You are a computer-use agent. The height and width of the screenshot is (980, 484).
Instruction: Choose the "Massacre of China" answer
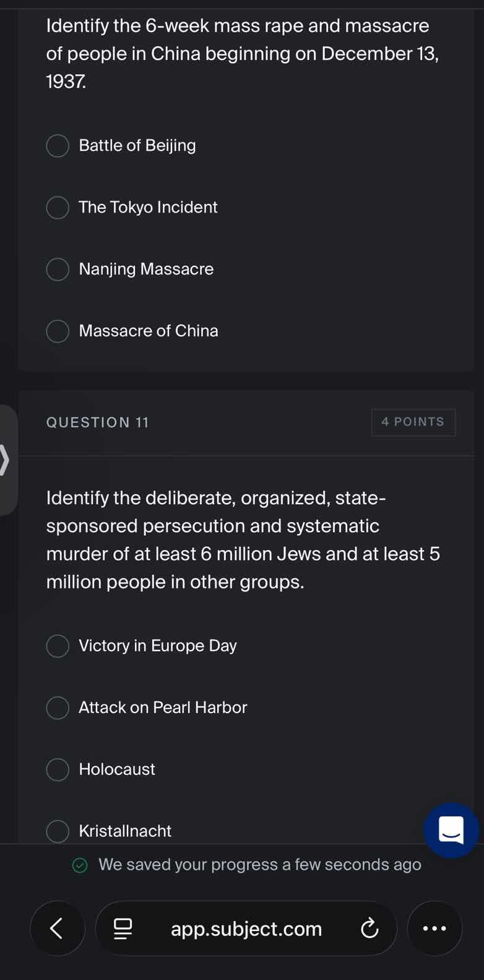pyautogui.click(x=57, y=331)
